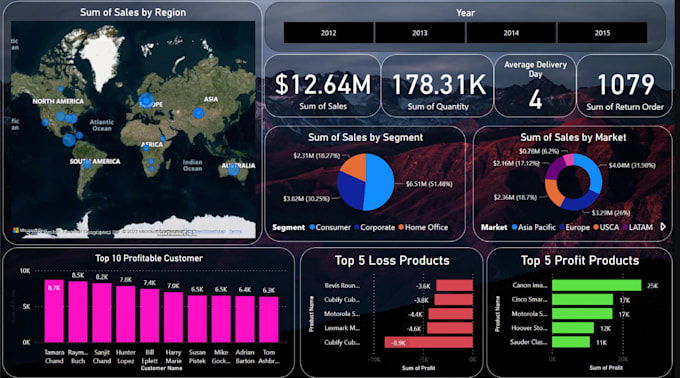The height and width of the screenshot is (378, 680).
Task: Select the Tamara Chand customer bar
Action: [x=54, y=311]
